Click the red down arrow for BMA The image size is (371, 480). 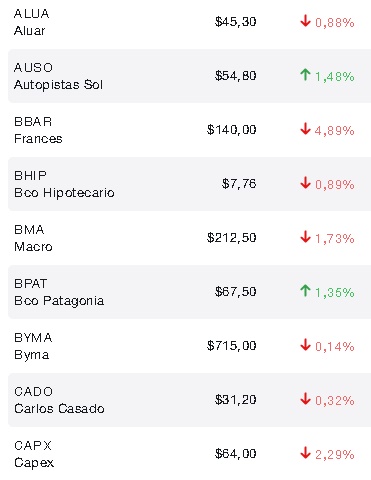click(305, 237)
